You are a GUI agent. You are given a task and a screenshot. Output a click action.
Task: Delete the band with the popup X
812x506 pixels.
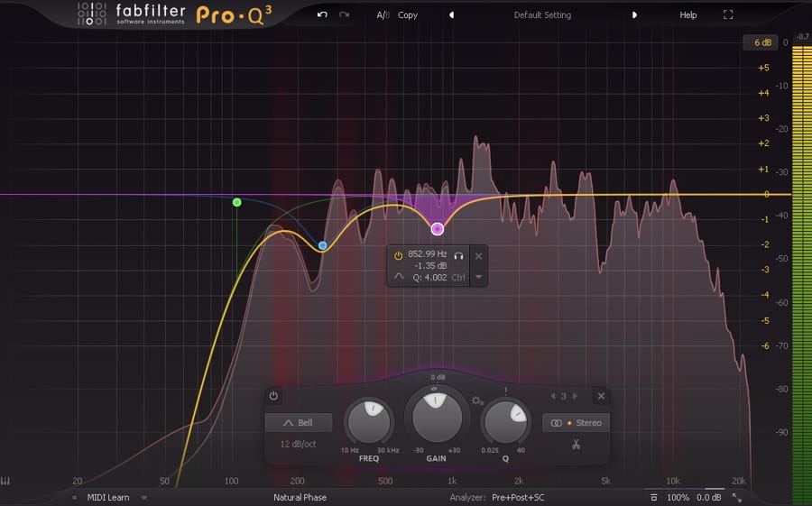(478, 256)
